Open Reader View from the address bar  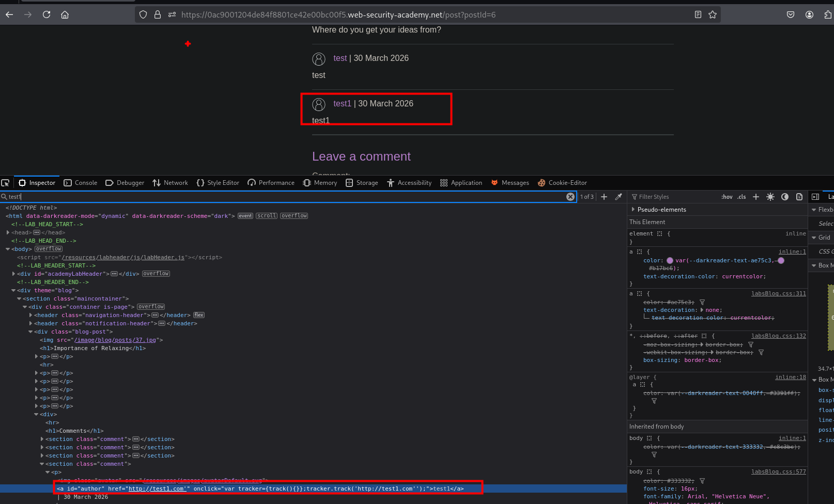point(698,14)
